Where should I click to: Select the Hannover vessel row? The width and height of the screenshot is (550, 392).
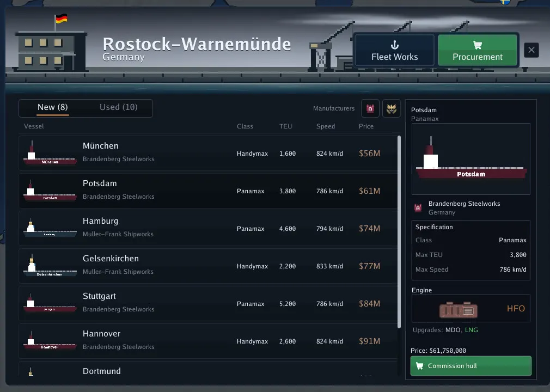(x=208, y=341)
